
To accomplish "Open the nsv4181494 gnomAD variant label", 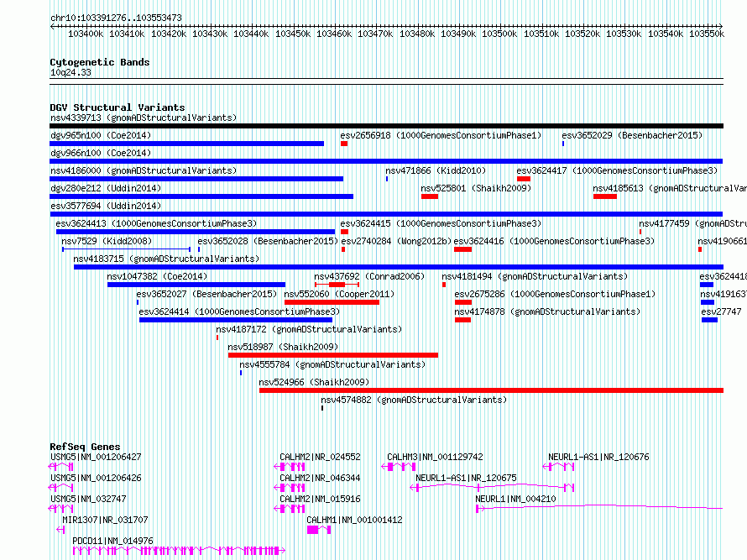I will point(535,276).
